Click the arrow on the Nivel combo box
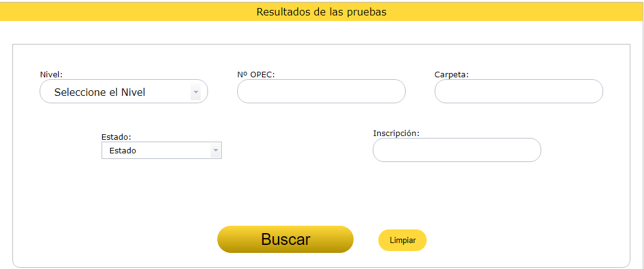 pos(196,92)
